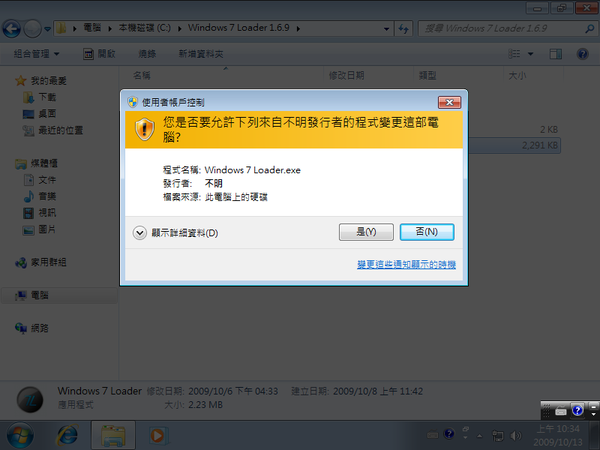This screenshot has width=600, height=450.
Task: Open the view options dropdown arrow
Action: [530, 54]
